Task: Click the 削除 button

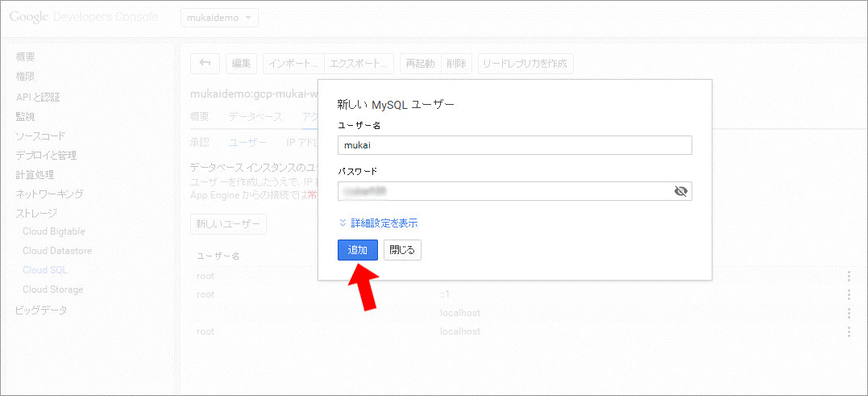Action: [456, 64]
